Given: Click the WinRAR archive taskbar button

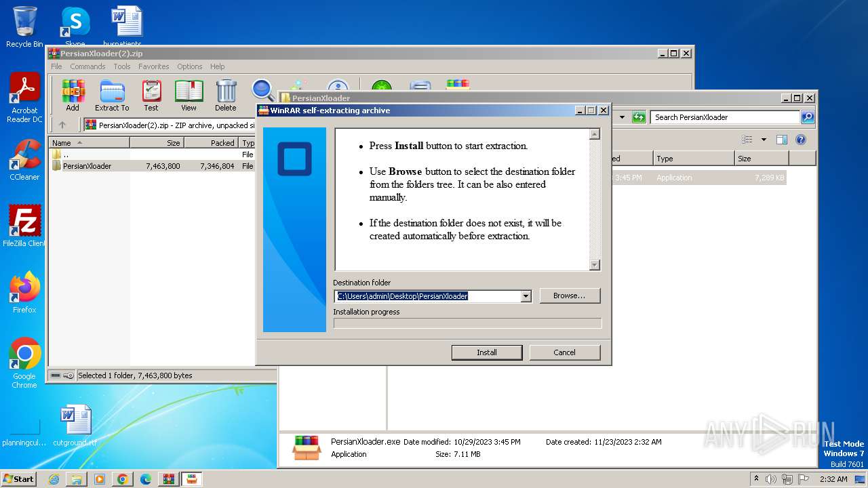Looking at the screenshot, I should coord(169,479).
